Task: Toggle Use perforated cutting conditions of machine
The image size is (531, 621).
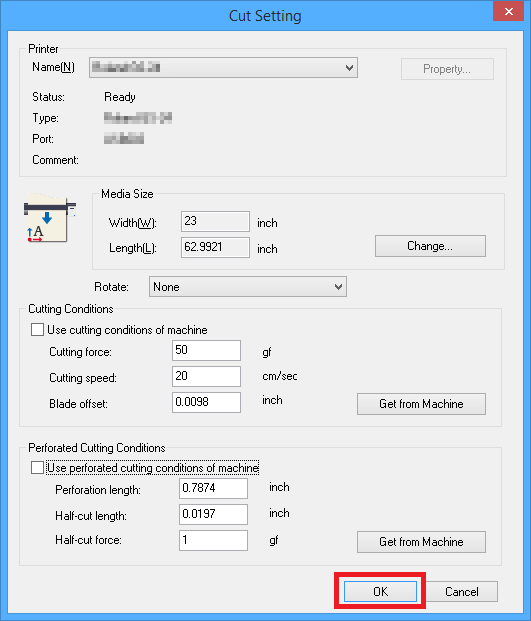Action: point(37,468)
